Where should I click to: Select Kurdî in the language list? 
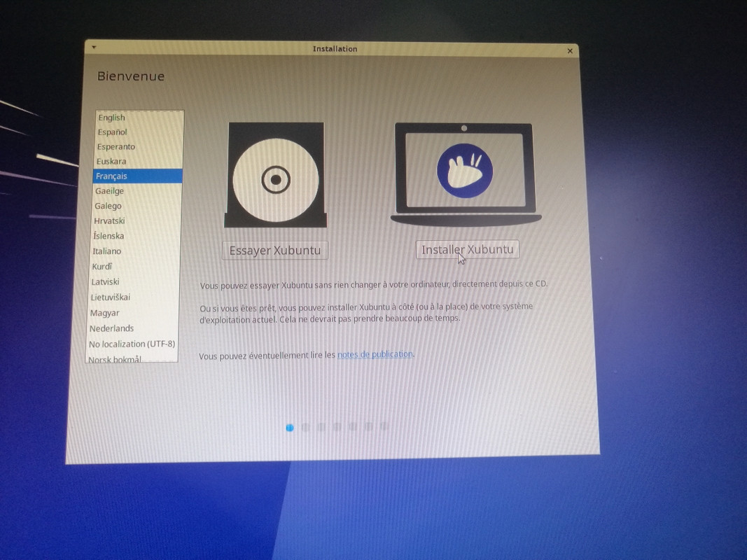[x=134, y=266]
